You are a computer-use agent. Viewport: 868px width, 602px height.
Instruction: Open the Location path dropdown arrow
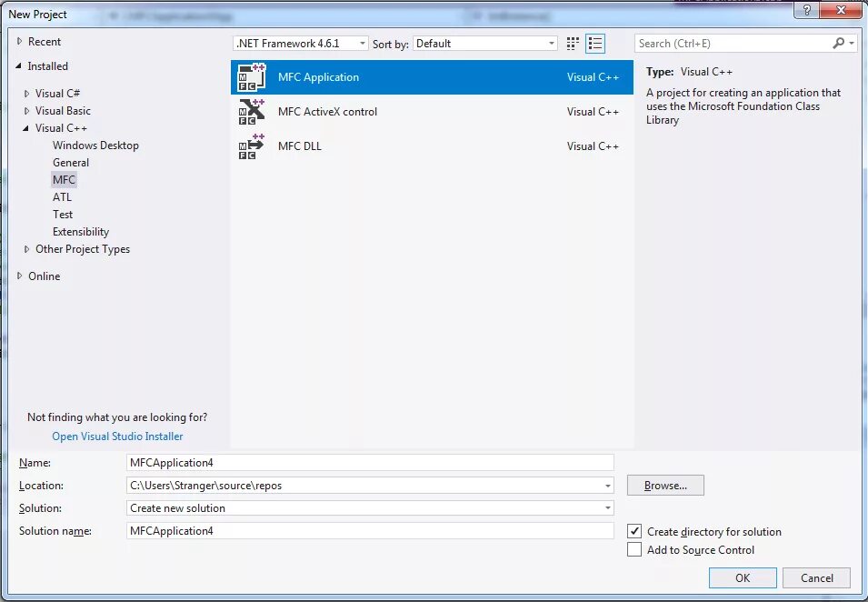coord(607,486)
